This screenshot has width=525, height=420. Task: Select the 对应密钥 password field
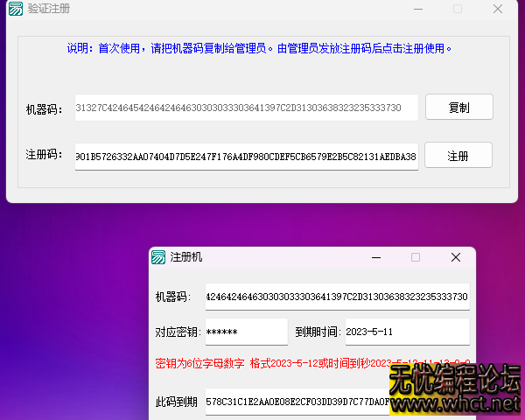[246, 332]
